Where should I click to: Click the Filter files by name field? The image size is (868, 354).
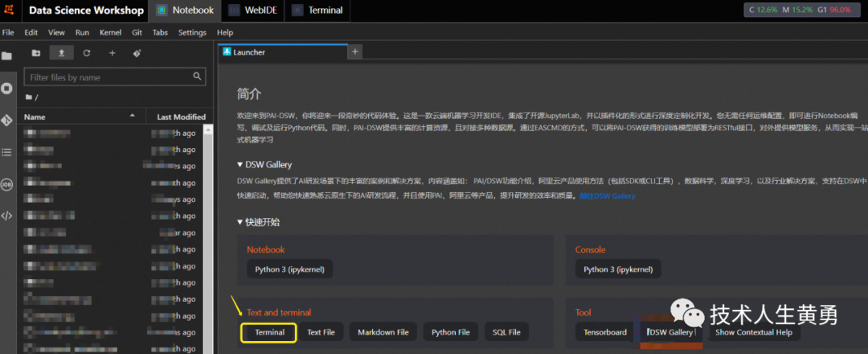pyautogui.click(x=115, y=77)
